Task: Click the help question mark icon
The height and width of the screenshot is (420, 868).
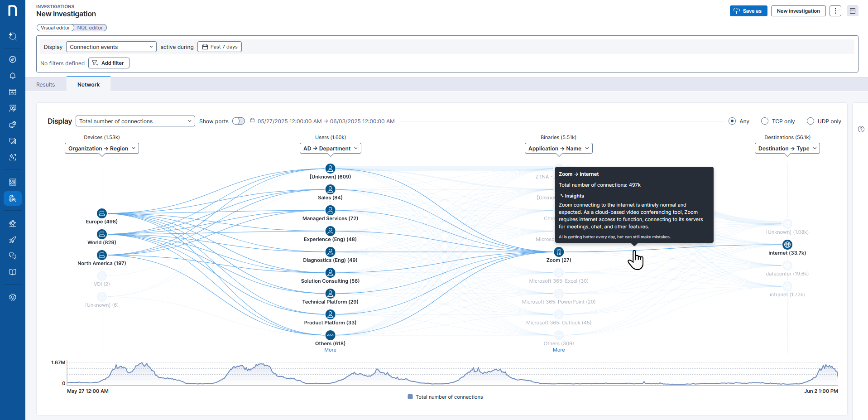Action: (x=861, y=129)
